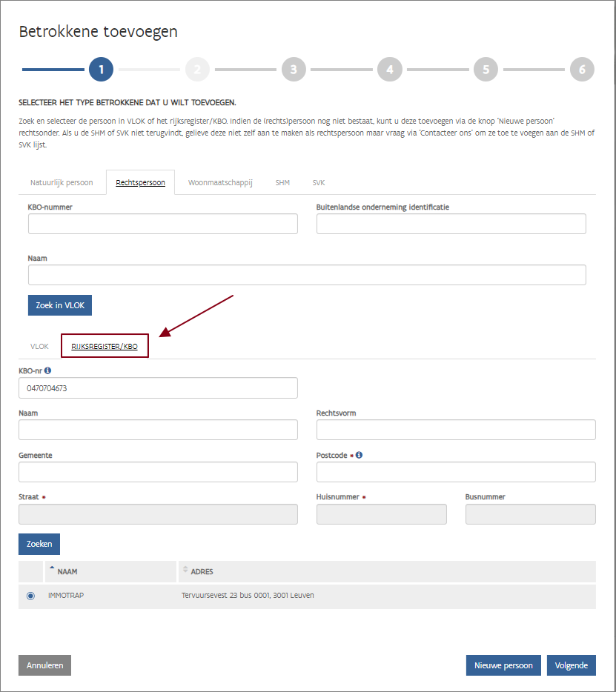This screenshot has width=616, height=692.
Task: Select the SHM tab
Action: [x=282, y=182]
